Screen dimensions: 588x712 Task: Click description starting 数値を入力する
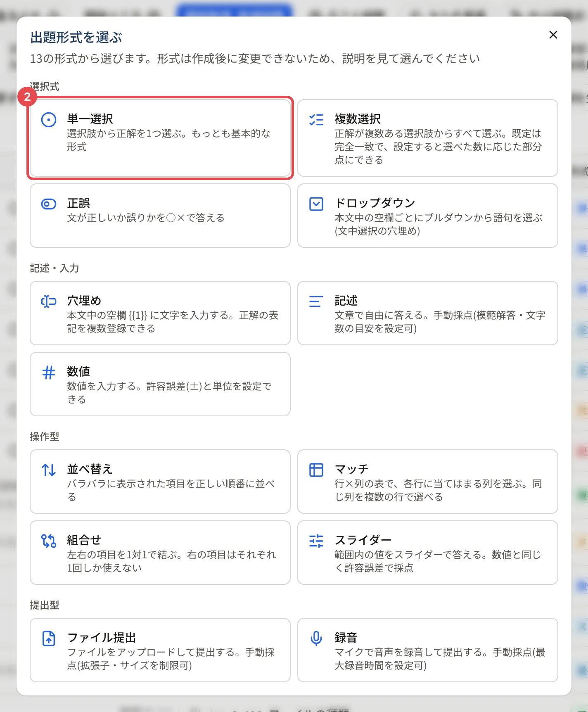(169, 393)
